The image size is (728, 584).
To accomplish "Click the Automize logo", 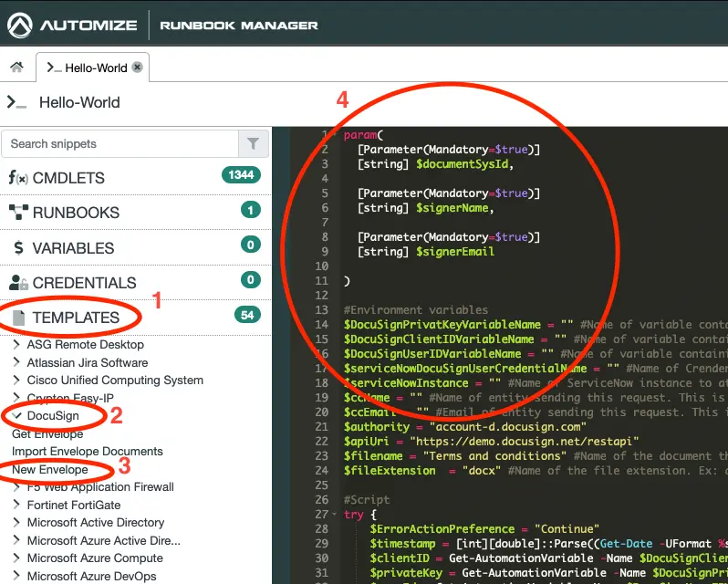I will pos(21,25).
